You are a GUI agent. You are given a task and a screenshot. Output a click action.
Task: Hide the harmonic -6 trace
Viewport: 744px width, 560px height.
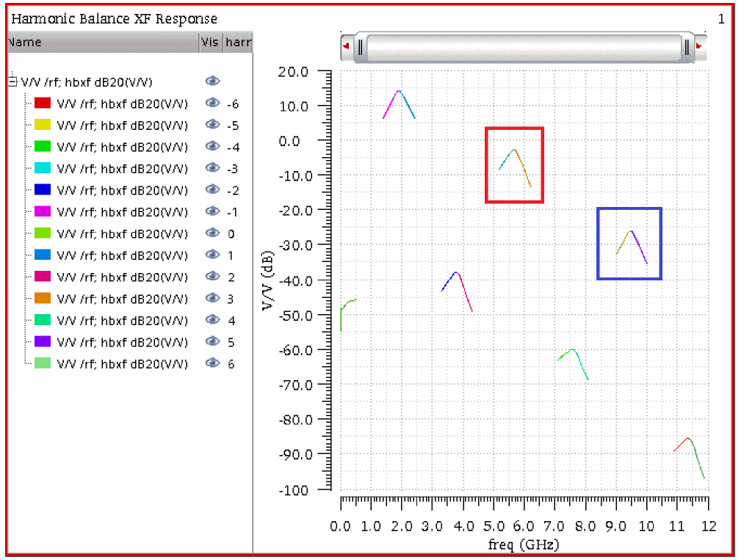pyautogui.click(x=212, y=103)
